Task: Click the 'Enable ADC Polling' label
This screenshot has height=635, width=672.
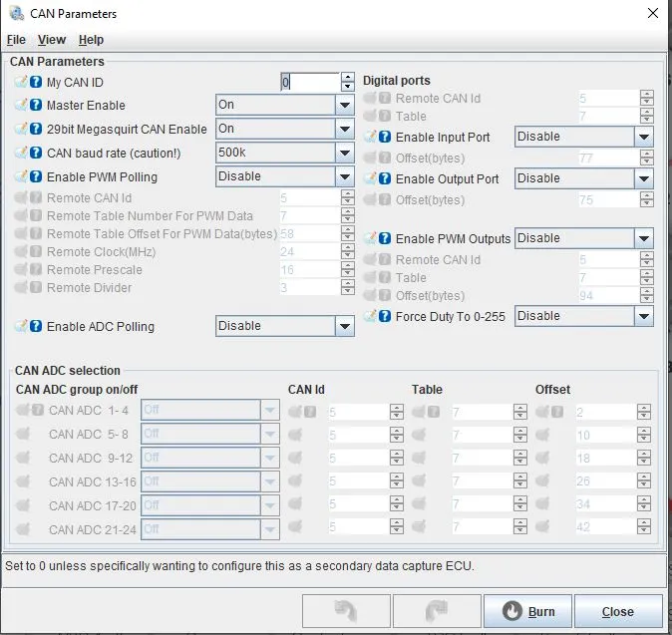Action: click(101, 327)
